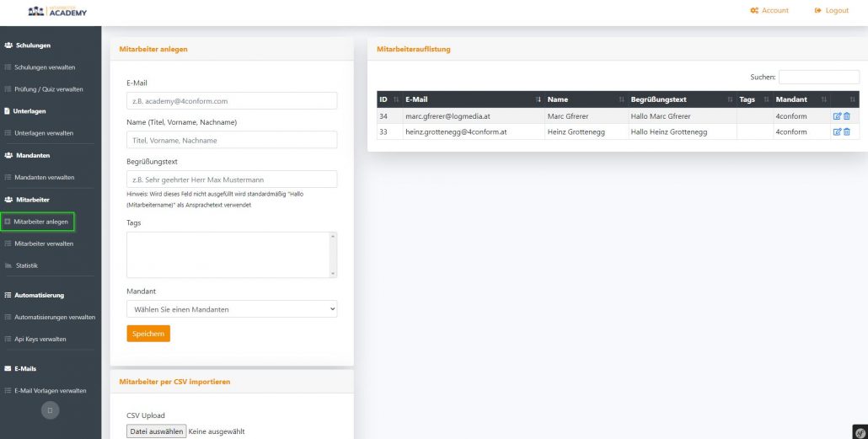Open the Account link in header
The width and height of the screenshot is (868, 439).
click(769, 11)
